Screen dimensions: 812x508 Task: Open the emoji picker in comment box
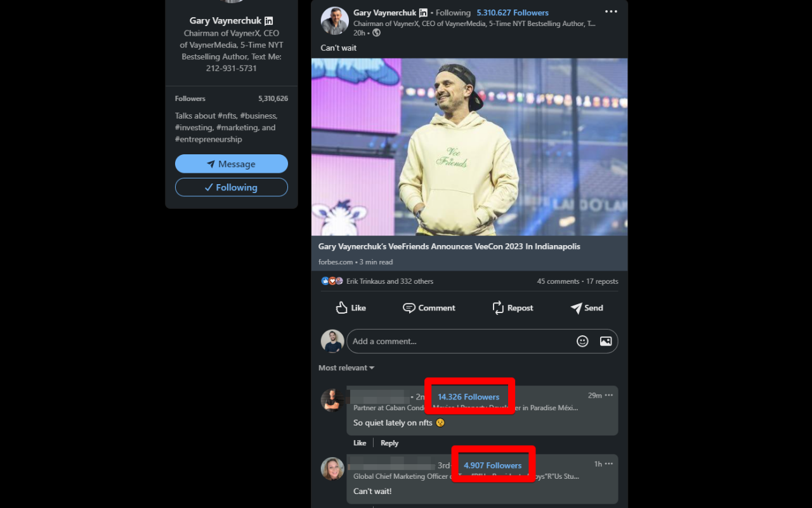click(582, 341)
